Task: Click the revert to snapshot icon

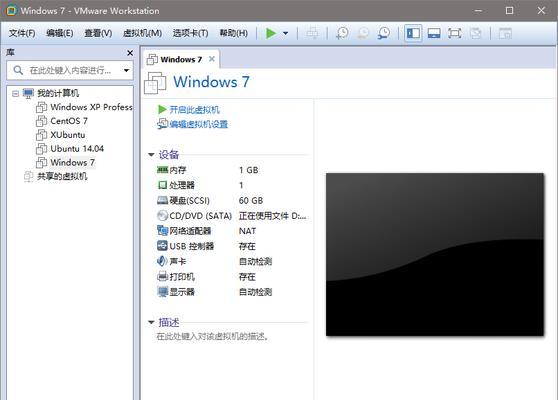Action: coord(363,33)
